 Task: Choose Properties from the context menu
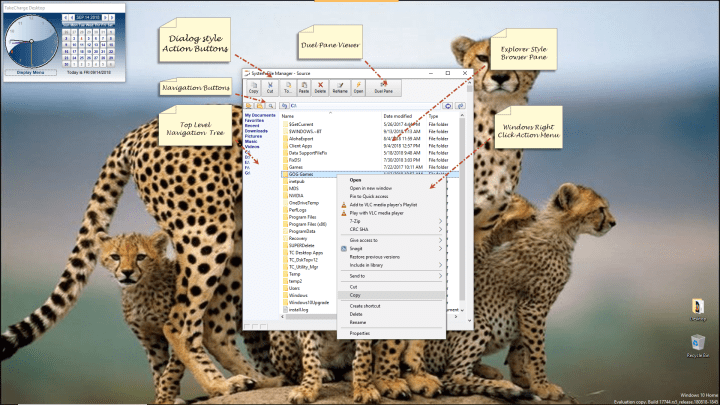pyautogui.click(x=360, y=333)
